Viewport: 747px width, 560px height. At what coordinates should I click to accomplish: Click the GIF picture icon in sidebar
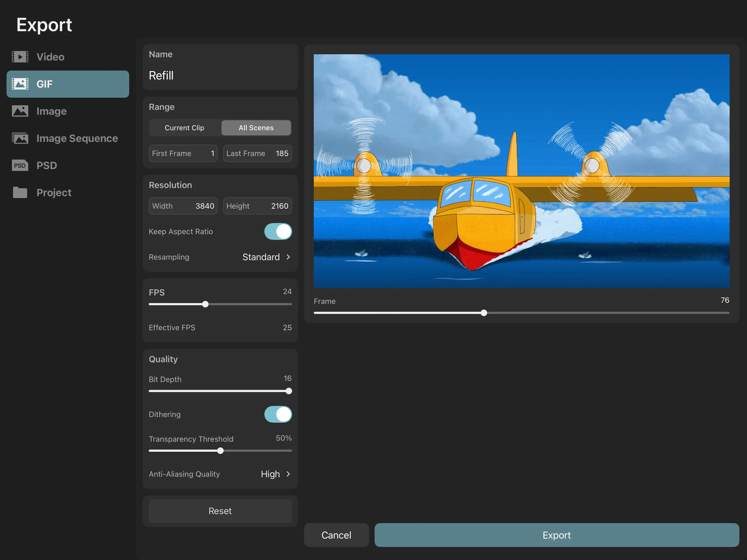click(x=20, y=84)
